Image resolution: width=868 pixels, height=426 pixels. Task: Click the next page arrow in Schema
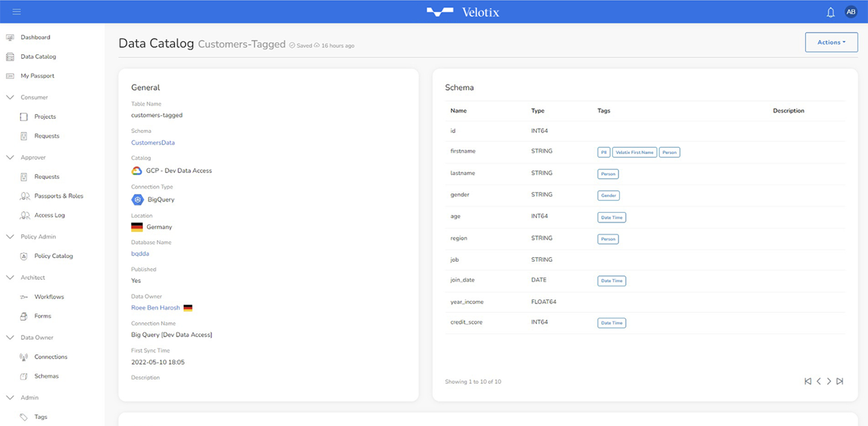pos(829,381)
